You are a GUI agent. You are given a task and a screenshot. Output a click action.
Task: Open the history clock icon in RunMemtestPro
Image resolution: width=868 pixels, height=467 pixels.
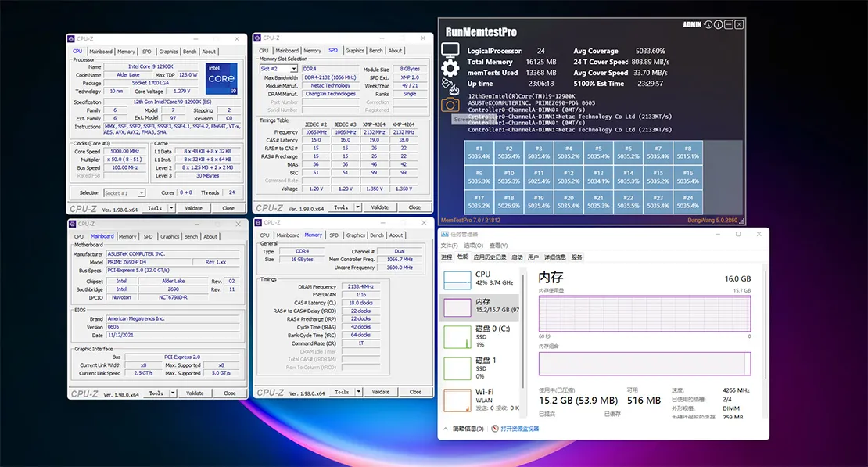click(708, 24)
